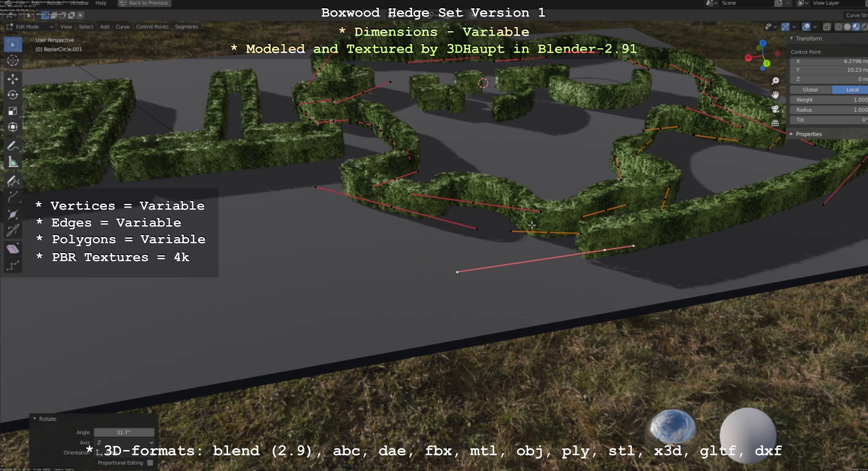868x471 pixels.
Task: Click the Back to Previous button
Action: coord(144,3)
